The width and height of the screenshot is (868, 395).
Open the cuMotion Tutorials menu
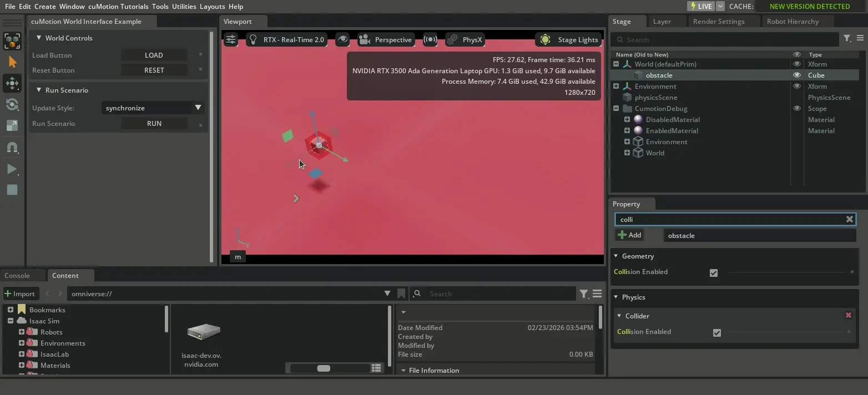118,6
